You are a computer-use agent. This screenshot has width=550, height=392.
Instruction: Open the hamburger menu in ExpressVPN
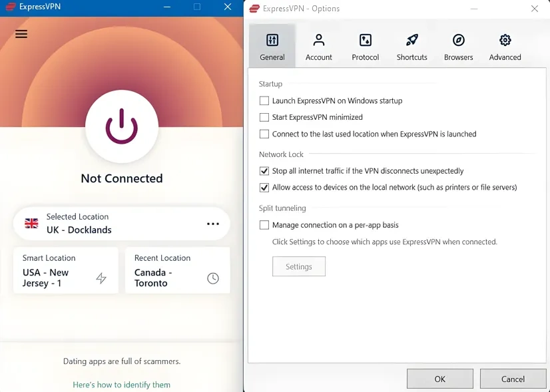point(21,34)
